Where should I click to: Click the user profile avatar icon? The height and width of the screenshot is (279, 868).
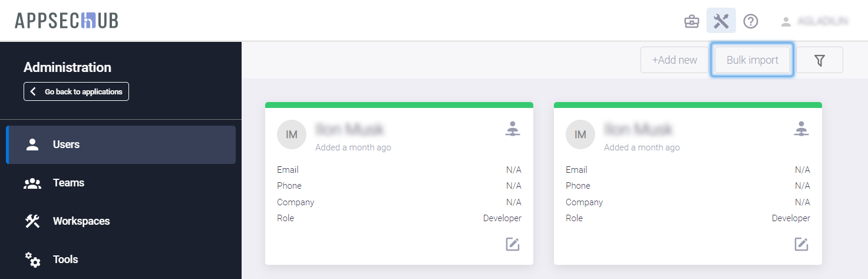tap(786, 22)
